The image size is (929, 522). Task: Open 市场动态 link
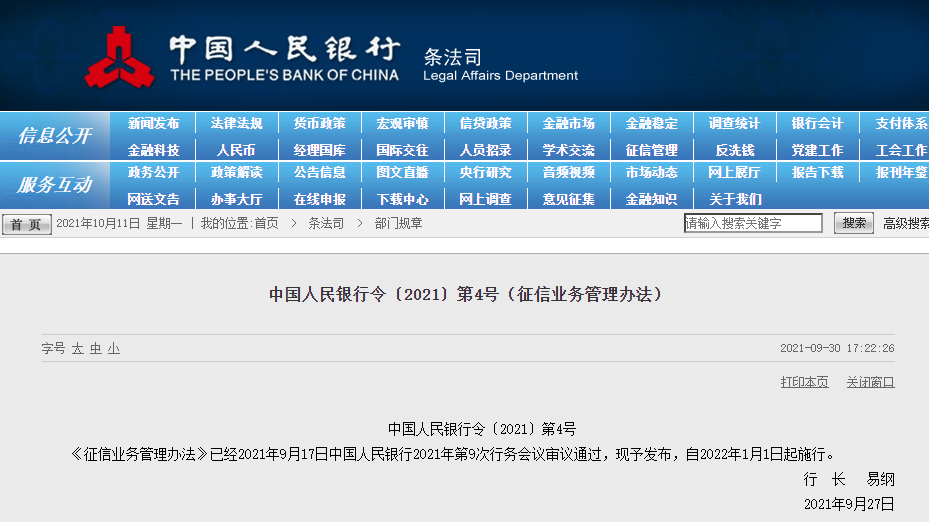(x=651, y=172)
